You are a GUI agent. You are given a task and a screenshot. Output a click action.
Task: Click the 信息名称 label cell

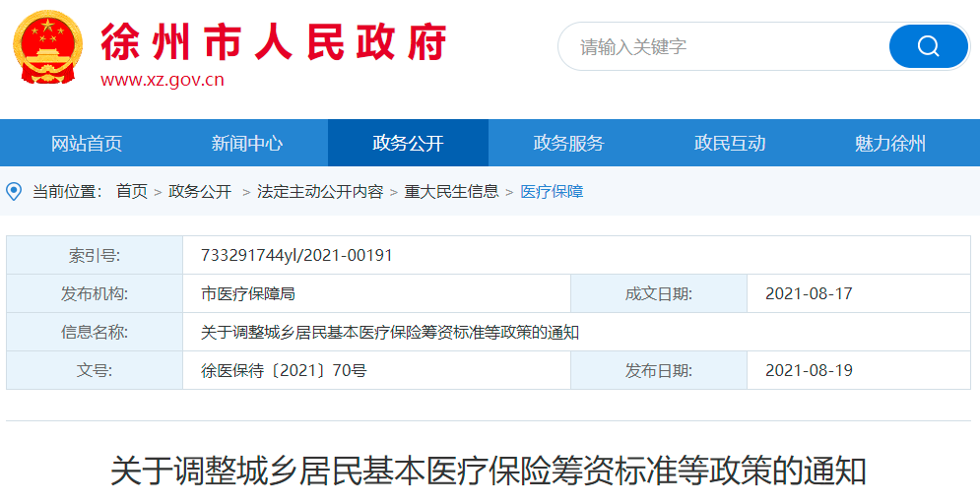(95, 333)
